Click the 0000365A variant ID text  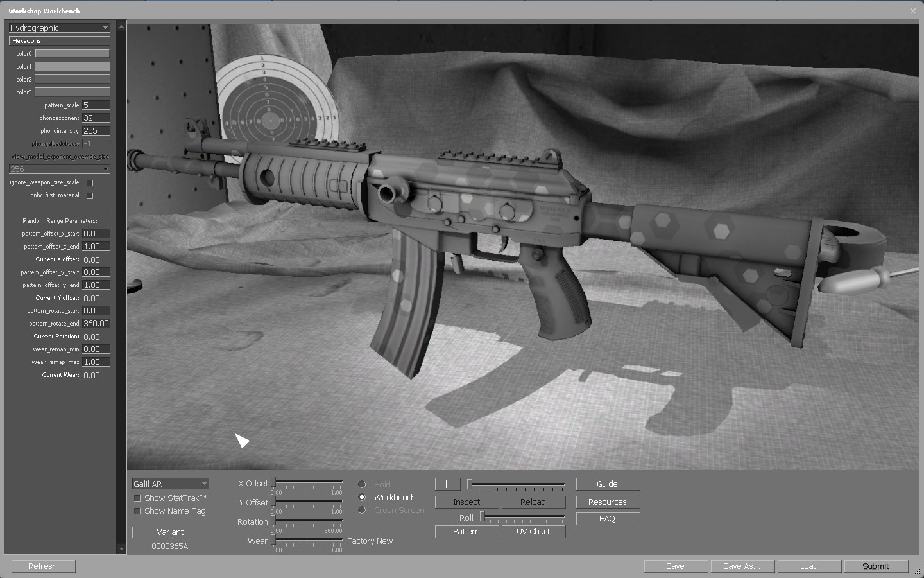pos(170,547)
